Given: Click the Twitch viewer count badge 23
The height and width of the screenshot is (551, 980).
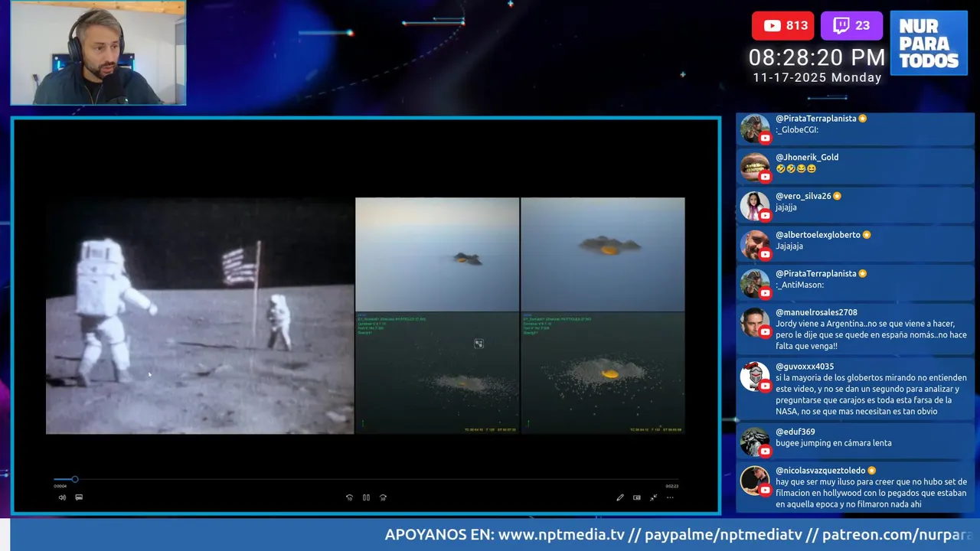Looking at the screenshot, I should [851, 25].
